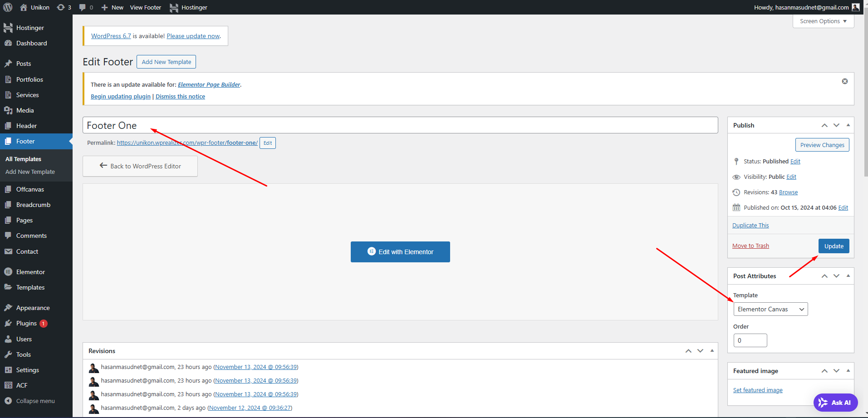Expand the Screen Options dropdown

tap(823, 21)
